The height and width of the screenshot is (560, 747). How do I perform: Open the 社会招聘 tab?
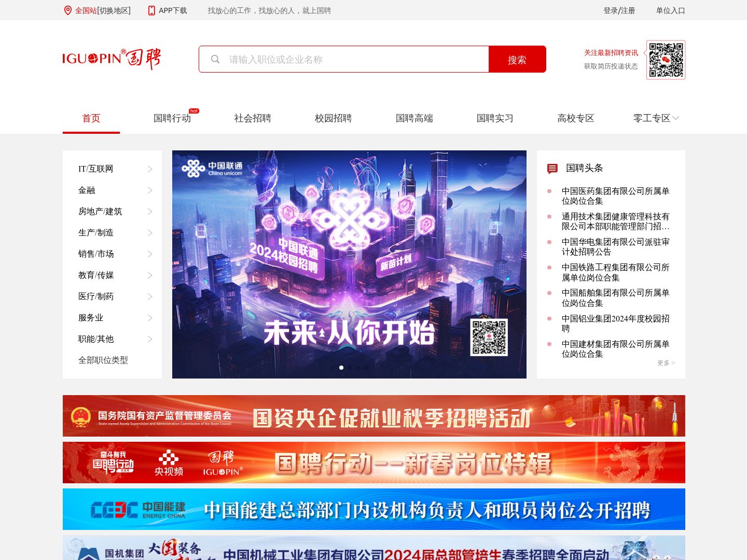[x=253, y=118]
